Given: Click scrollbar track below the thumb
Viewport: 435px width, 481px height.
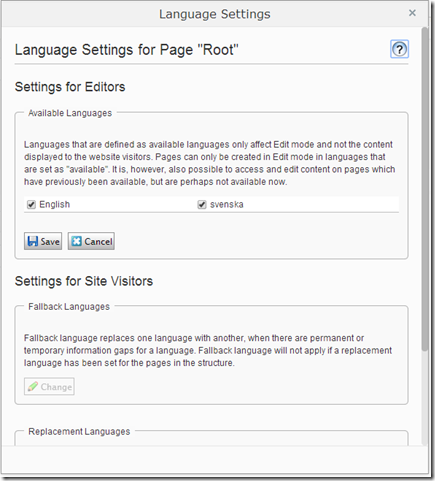Looking at the screenshot, I should pos(424,397).
